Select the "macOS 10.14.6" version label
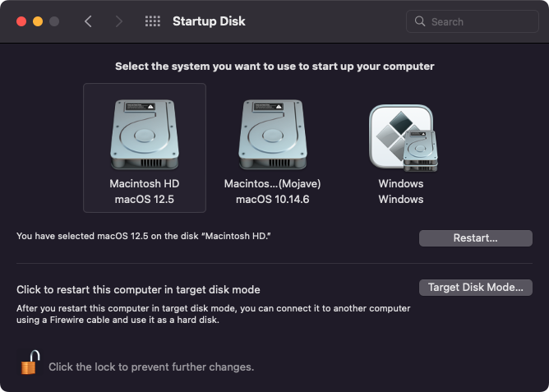549x392 pixels. pos(272,200)
